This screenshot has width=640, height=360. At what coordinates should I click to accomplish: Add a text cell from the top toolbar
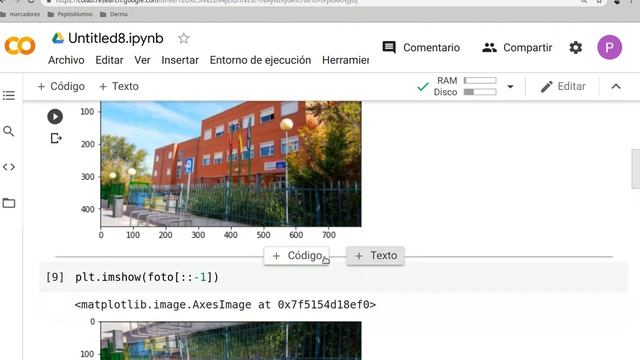point(119,86)
